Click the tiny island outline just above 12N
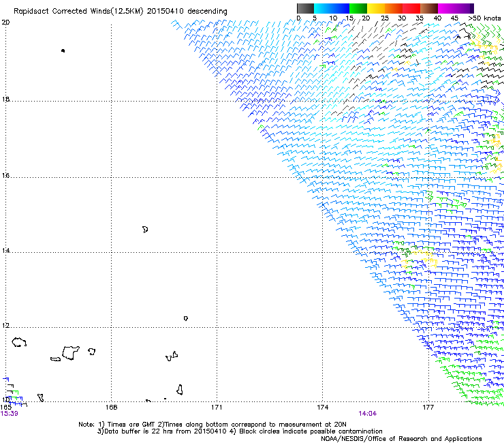 185,318
